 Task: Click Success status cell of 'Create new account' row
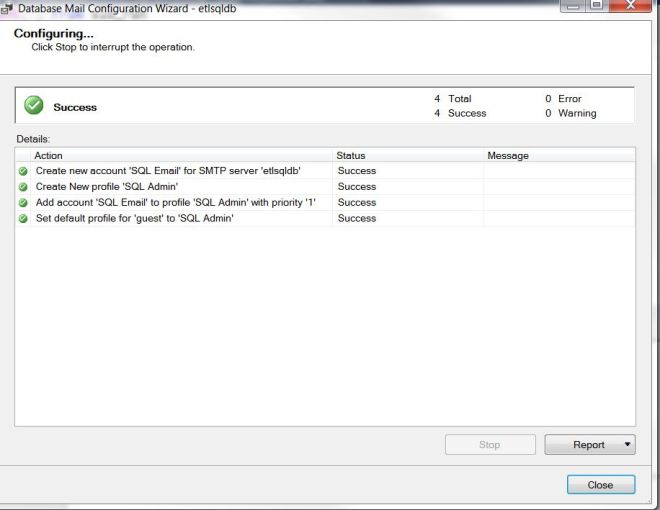click(x=357, y=171)
